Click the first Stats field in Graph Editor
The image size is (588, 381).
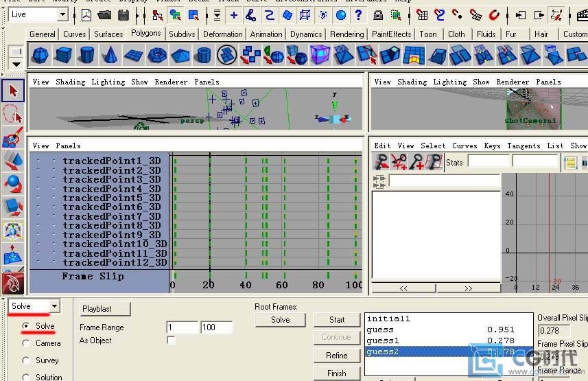[489, 162]
